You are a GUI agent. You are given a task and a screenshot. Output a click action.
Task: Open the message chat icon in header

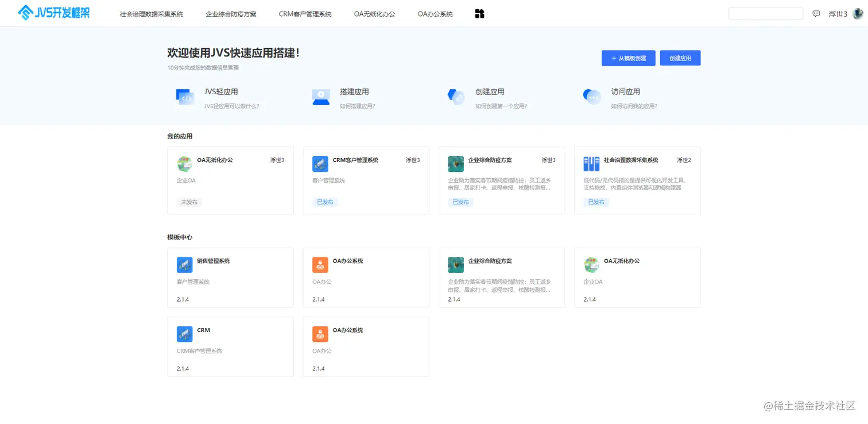(x=816, y=14)
